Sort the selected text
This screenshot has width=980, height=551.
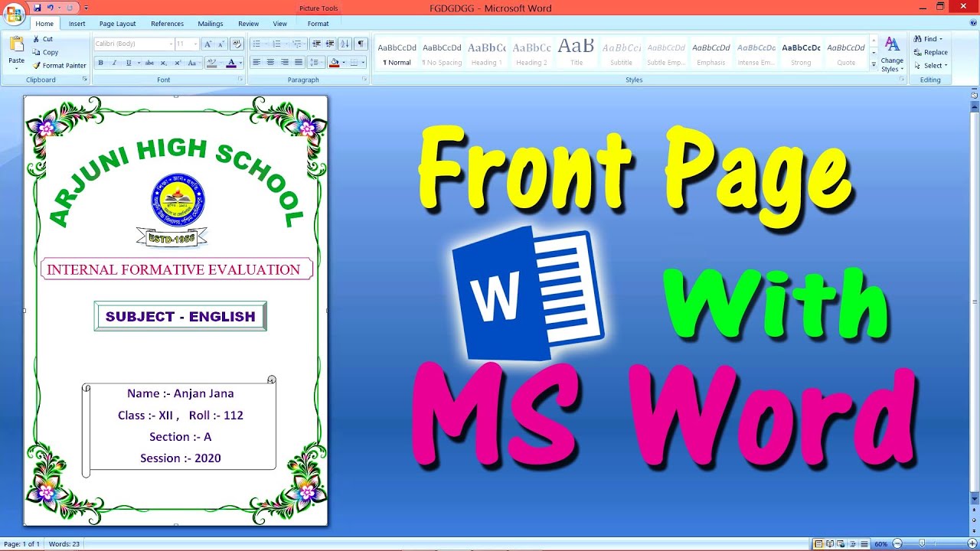pyautogui.click(x=345, y=44)
